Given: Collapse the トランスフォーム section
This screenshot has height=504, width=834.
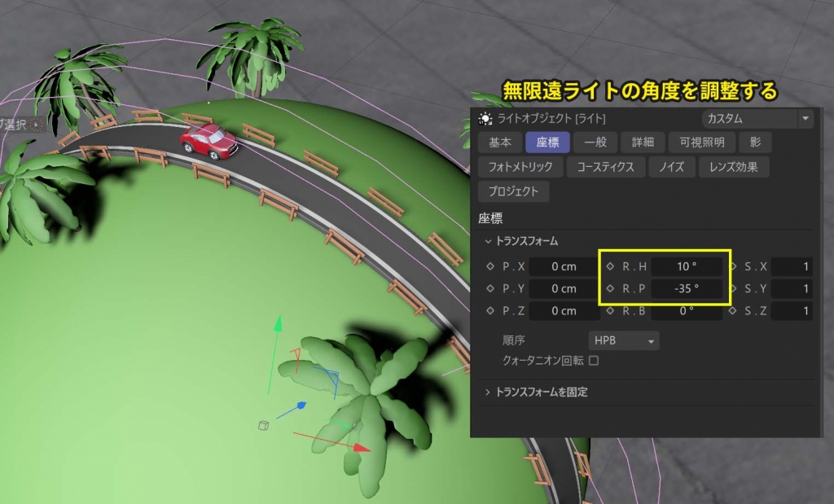Looking at the screenshot, I should pos(488,241).
